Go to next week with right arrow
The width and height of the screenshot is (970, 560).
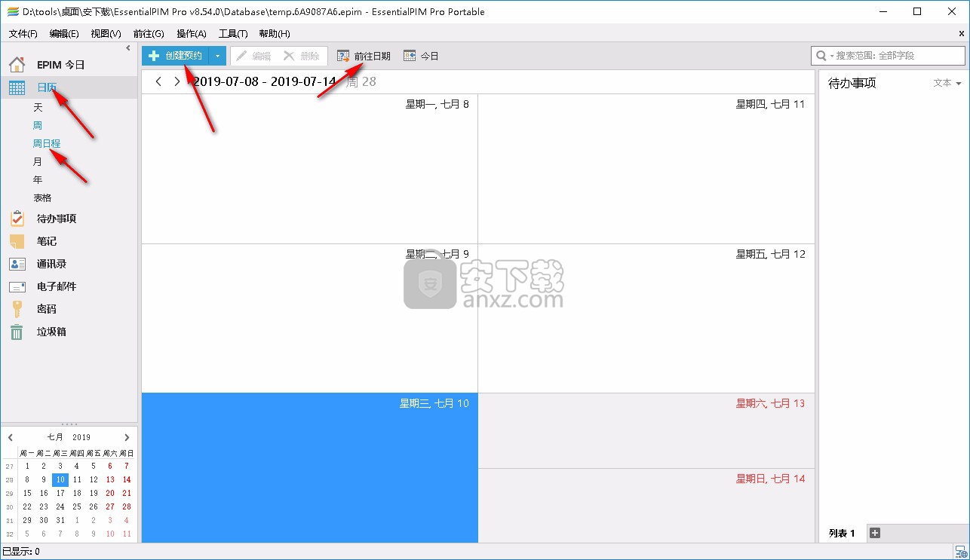(177, 81)
